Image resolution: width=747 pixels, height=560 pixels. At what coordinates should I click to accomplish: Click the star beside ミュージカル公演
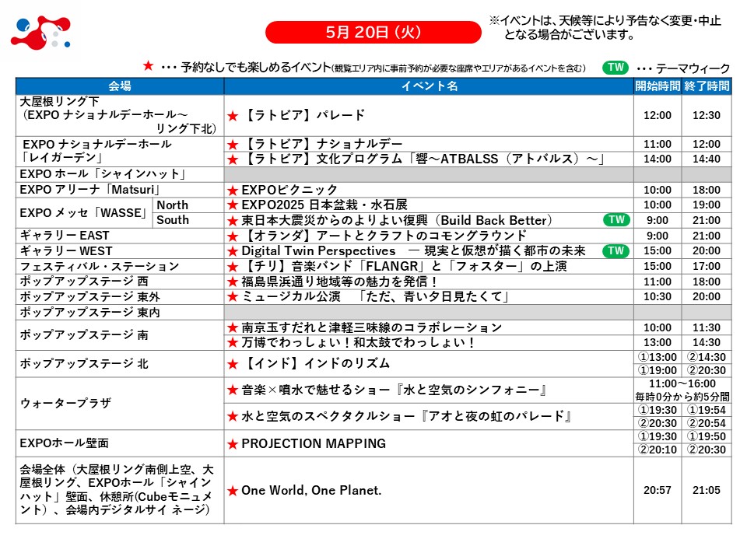click(233, 296)
